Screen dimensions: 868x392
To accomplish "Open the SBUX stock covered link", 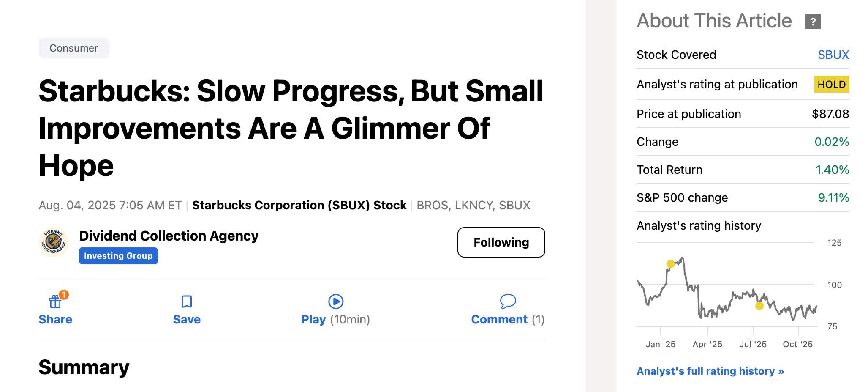I will point(833,55).
